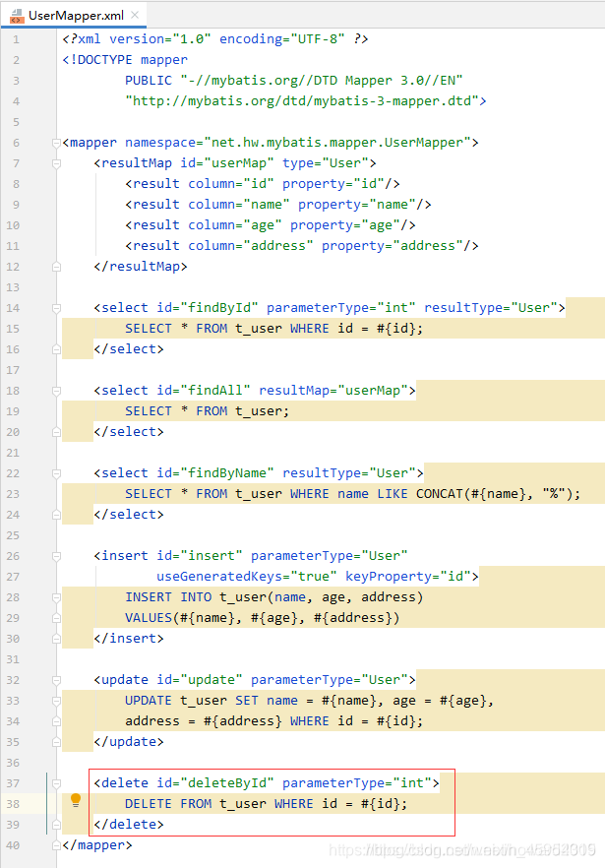Click 'useGeneratedKeys' attribute on line 27

click(219, 577)
